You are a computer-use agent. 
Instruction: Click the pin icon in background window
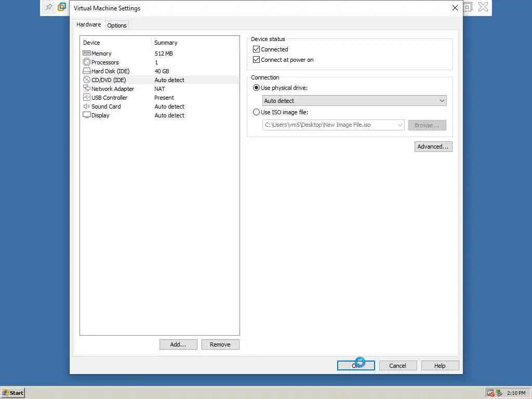(49, 7)
